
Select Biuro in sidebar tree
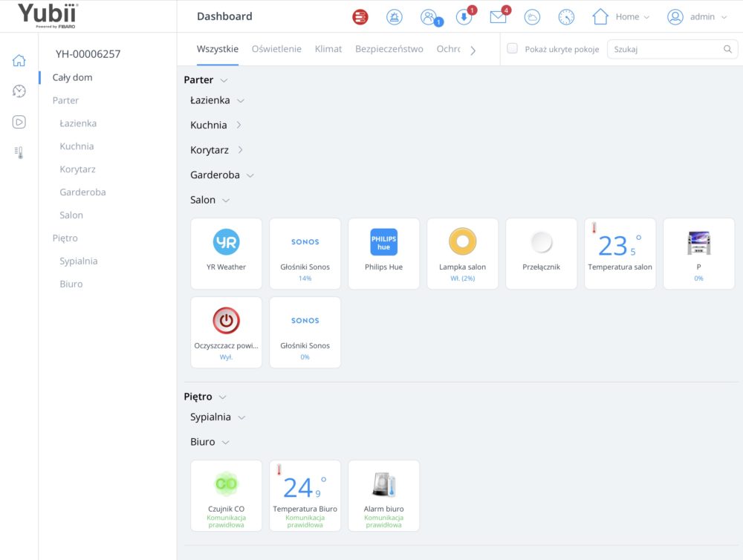[71, 284]
